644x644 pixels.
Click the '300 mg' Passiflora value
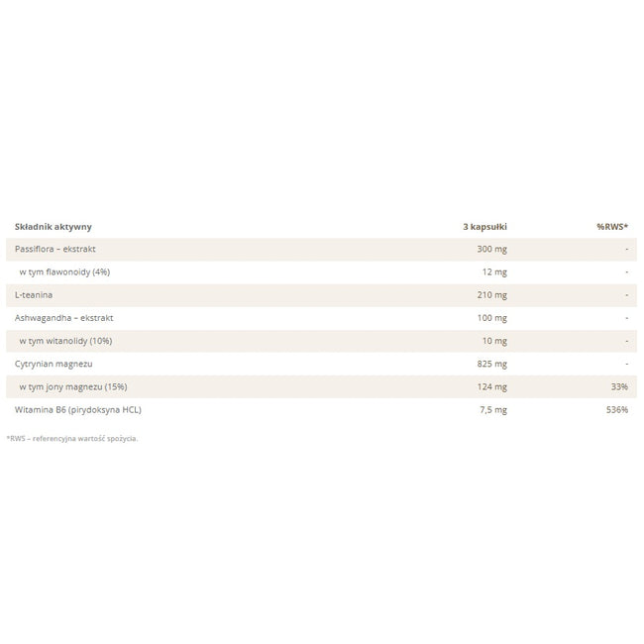(x=492, y=249)
